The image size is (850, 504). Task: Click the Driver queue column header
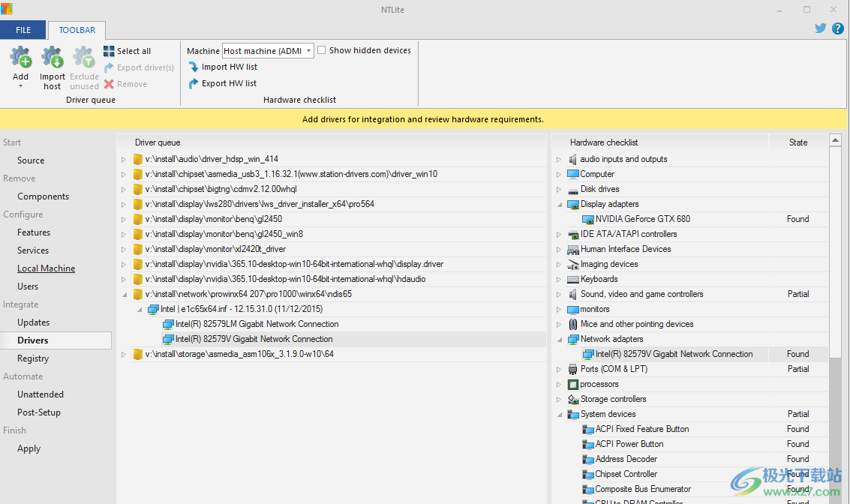pos(331,142)
